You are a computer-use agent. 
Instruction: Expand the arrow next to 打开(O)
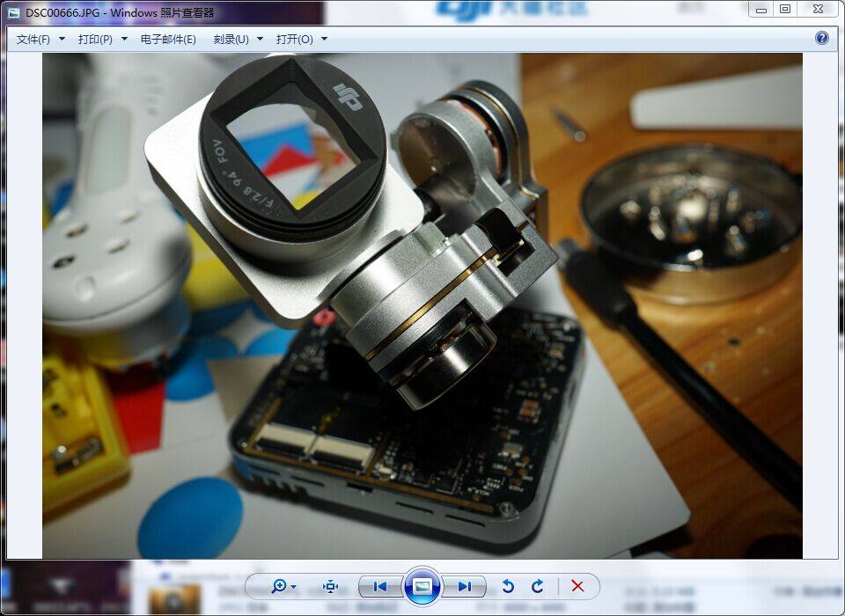(x=325, y=39)
